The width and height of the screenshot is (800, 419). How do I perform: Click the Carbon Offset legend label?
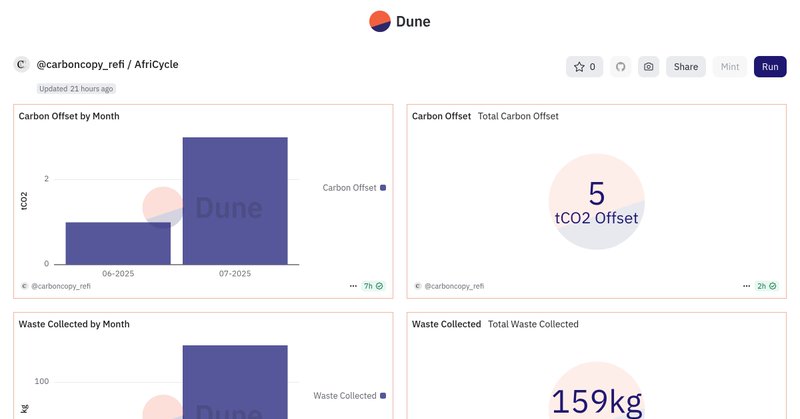349,188
